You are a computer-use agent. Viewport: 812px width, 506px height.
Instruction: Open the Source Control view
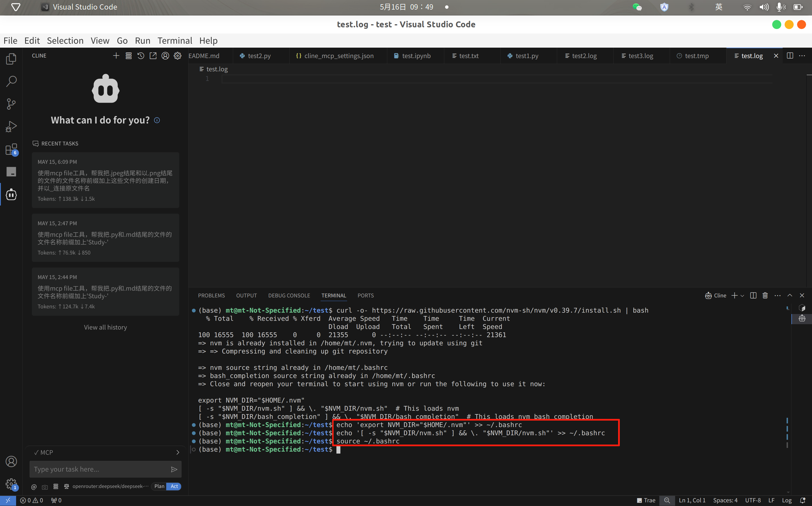[11, 104]
